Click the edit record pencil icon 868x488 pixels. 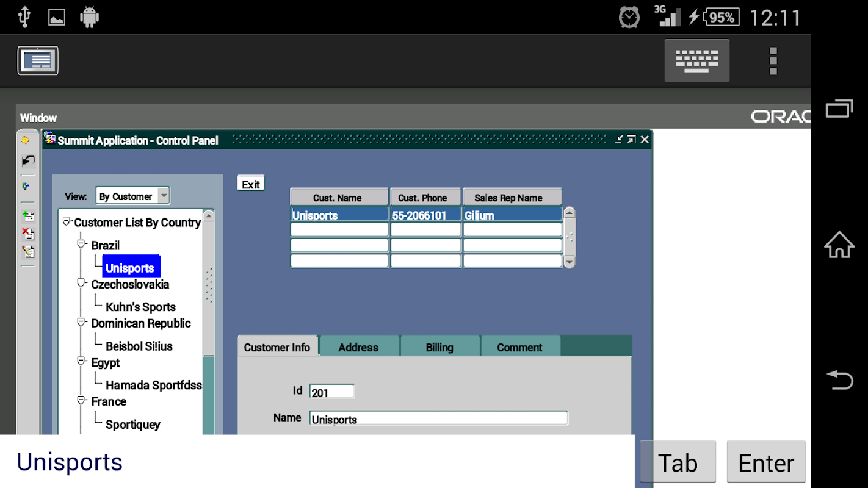tap(27, 251)
